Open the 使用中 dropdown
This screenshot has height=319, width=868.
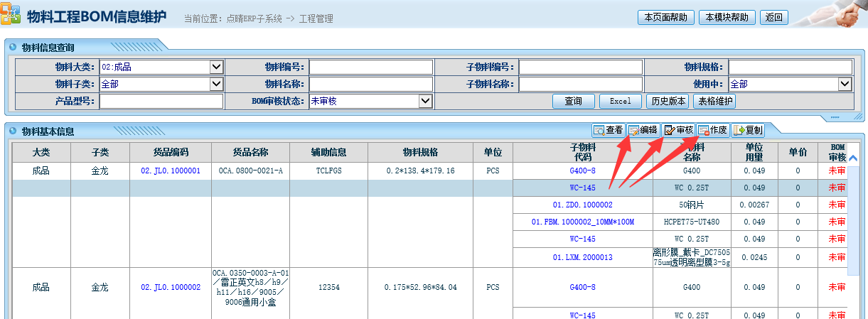tap(845, 84)
